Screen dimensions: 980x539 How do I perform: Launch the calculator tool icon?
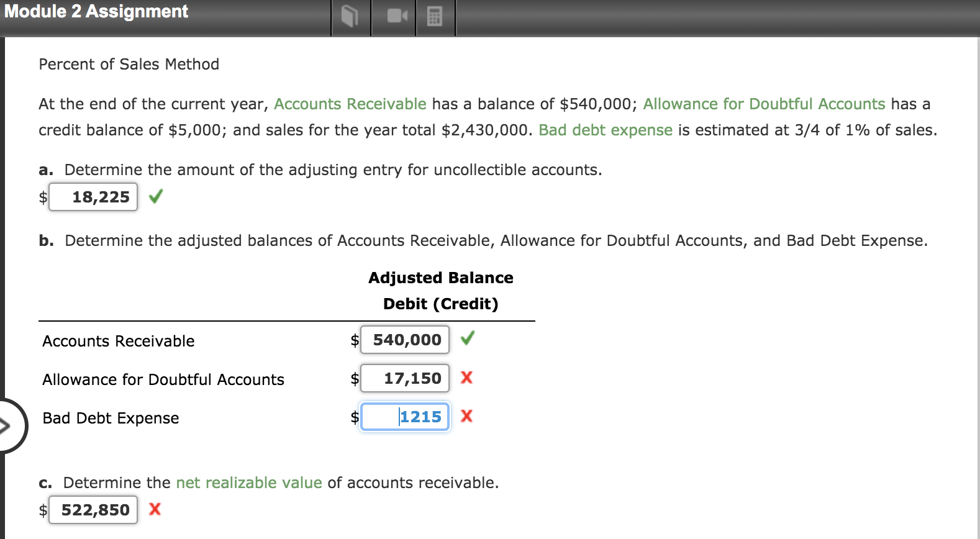point(435,17)
